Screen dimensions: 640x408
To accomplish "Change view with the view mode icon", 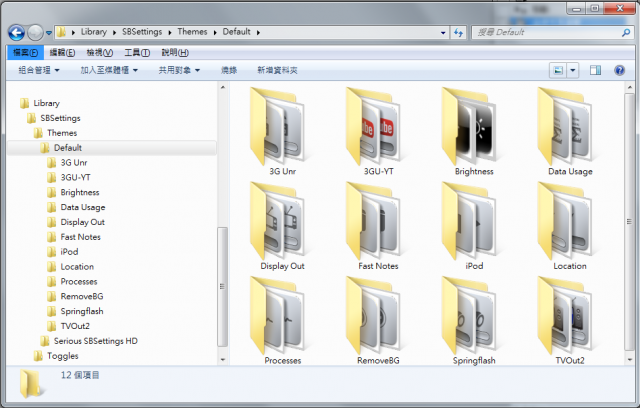I will tap(558, 71).
